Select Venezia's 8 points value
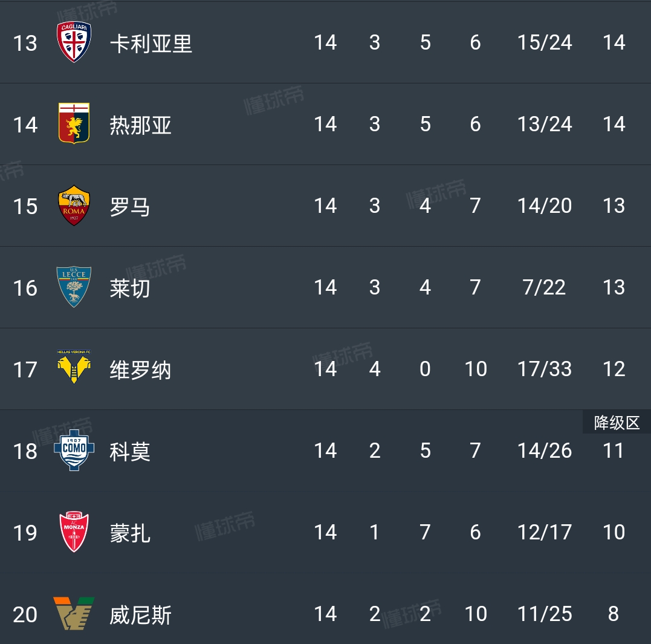The height and width of the screenshot is (644, 651). (613, 614)
